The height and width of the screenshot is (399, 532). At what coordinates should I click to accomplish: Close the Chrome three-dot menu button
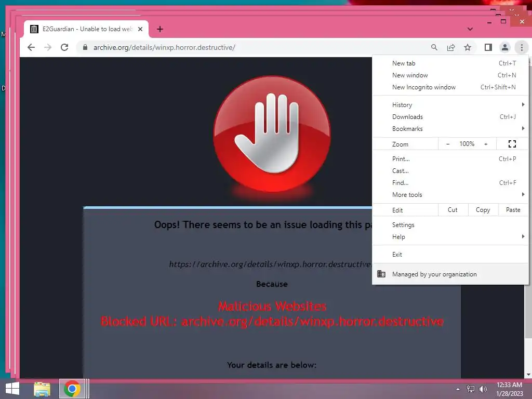click(522, 47)
